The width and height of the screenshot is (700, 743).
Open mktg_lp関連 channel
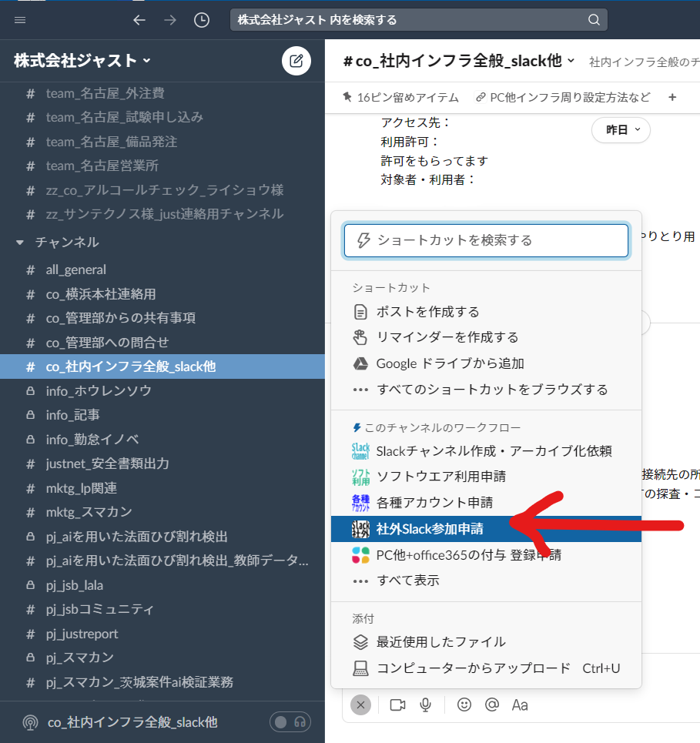(162, 488)
